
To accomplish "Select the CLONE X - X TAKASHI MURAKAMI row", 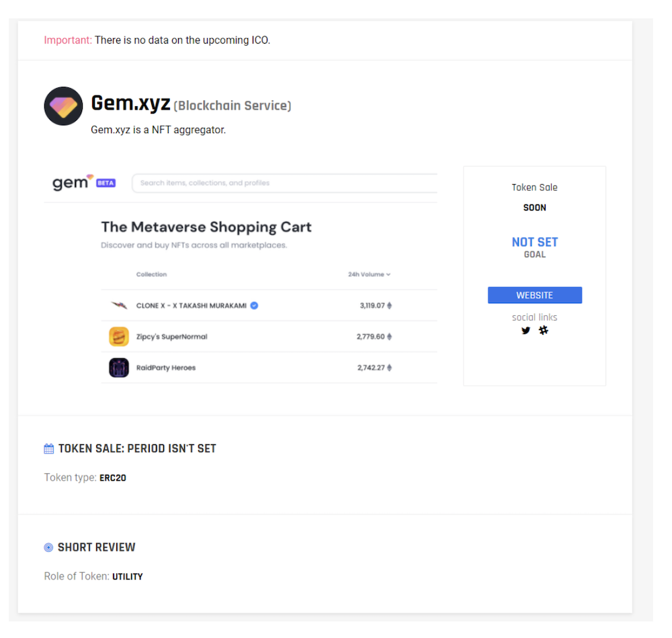I will click(269, 305).
